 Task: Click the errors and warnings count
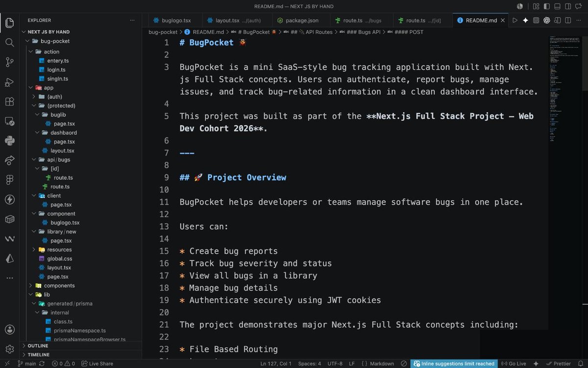coord(64,364)
